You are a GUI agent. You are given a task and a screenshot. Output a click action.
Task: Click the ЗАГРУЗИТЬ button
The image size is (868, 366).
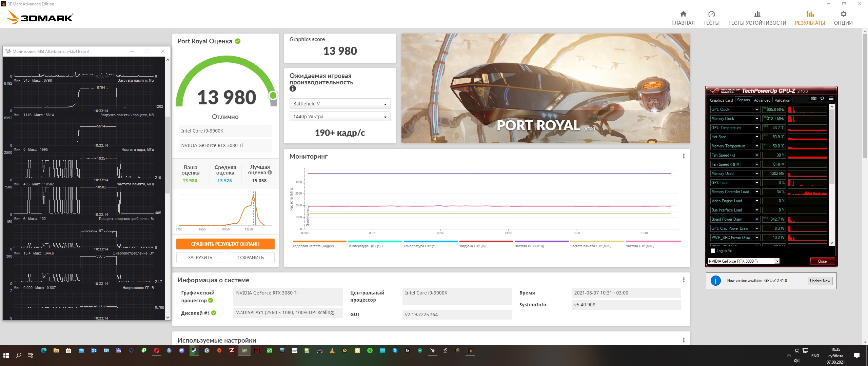tap(200, 258)
